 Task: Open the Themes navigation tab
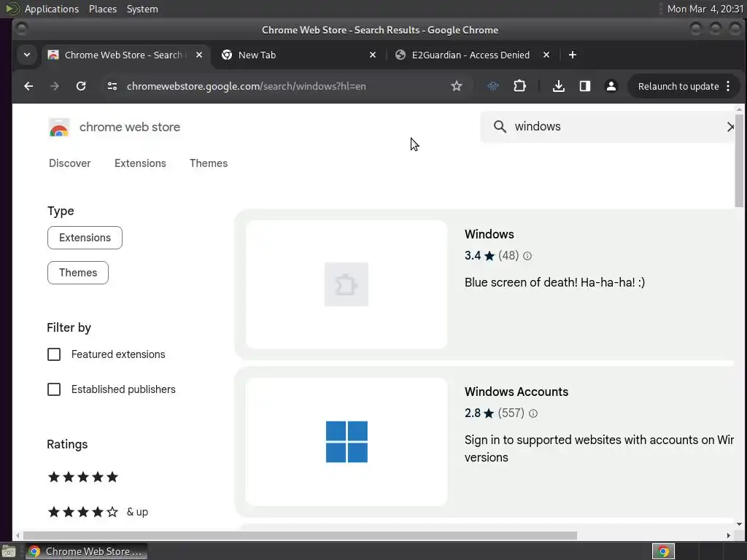(x=209, y=163)
